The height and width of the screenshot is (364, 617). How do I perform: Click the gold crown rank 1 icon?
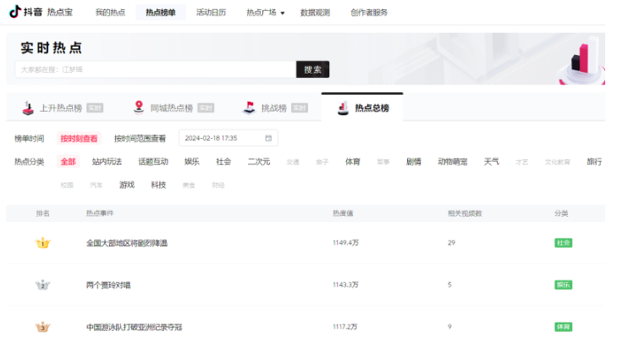(x=42, y=243)
